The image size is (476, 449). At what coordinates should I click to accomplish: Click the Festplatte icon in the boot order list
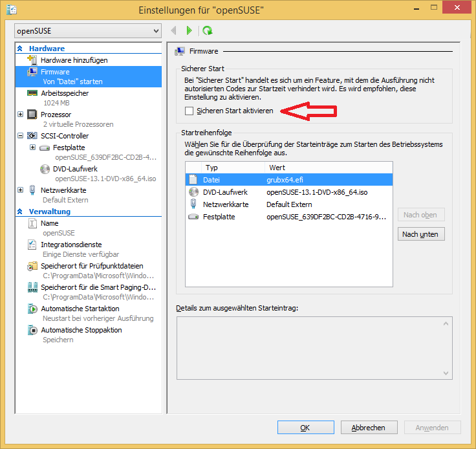point(193,217)
